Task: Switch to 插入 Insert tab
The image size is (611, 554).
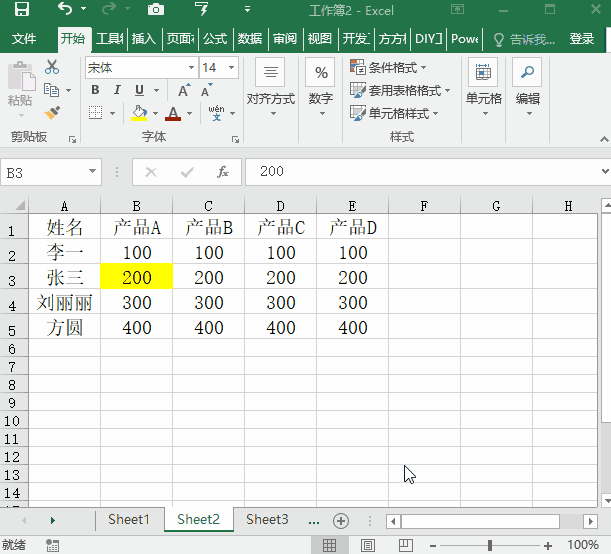Action: coord(144,39)
